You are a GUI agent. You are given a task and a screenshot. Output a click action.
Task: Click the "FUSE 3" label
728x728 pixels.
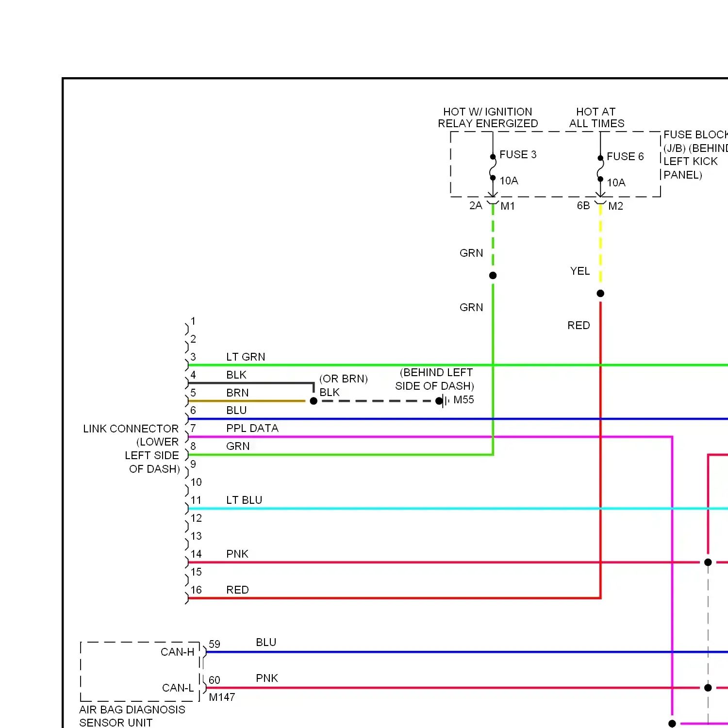pyautogui.click(x=518, y=154)
